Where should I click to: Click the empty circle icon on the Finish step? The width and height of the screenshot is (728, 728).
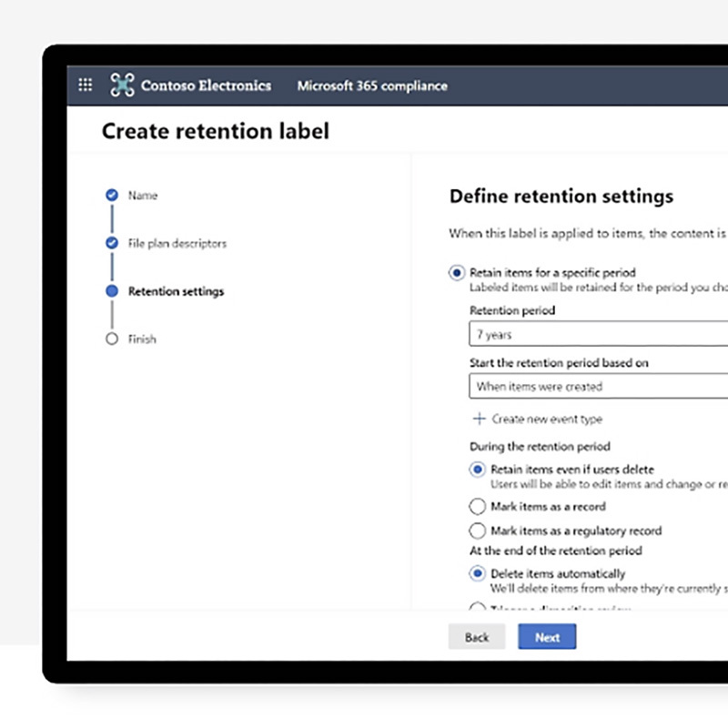[x=112, y=339]
